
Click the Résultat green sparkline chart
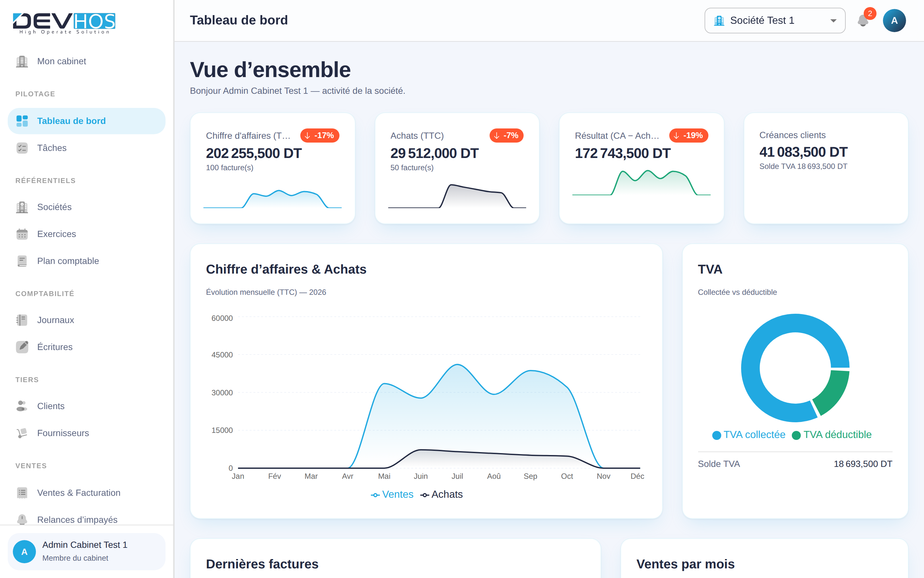pos(641,183)
